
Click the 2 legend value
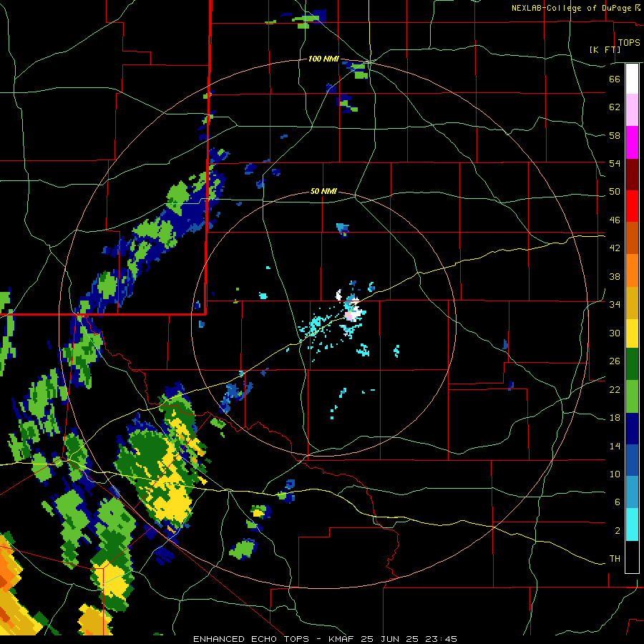tap(618, 531)
